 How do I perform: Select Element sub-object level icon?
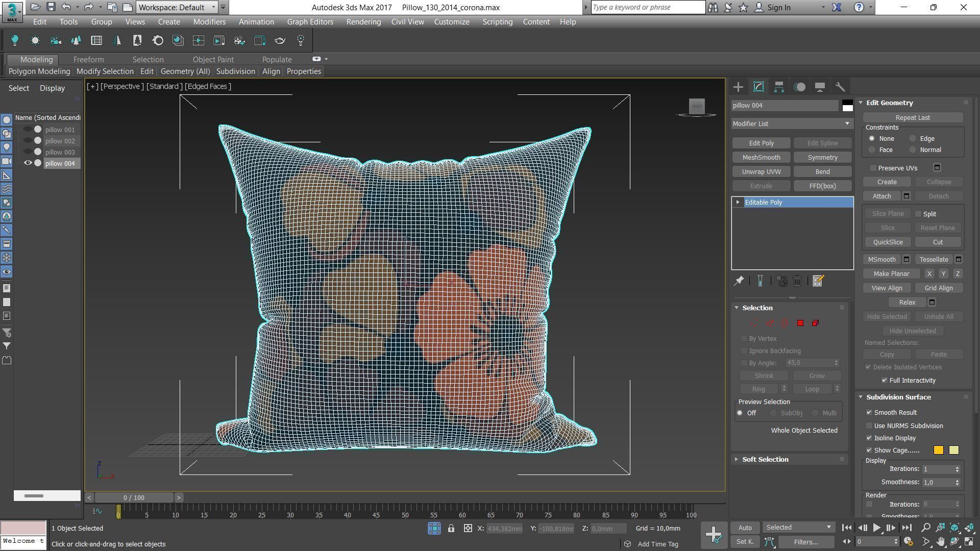[815, 323]
